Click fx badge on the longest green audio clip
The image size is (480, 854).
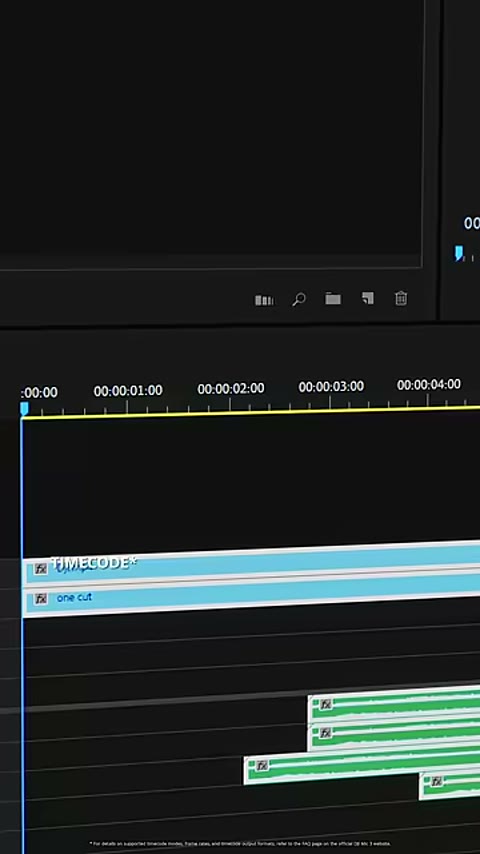pos(262,766)
